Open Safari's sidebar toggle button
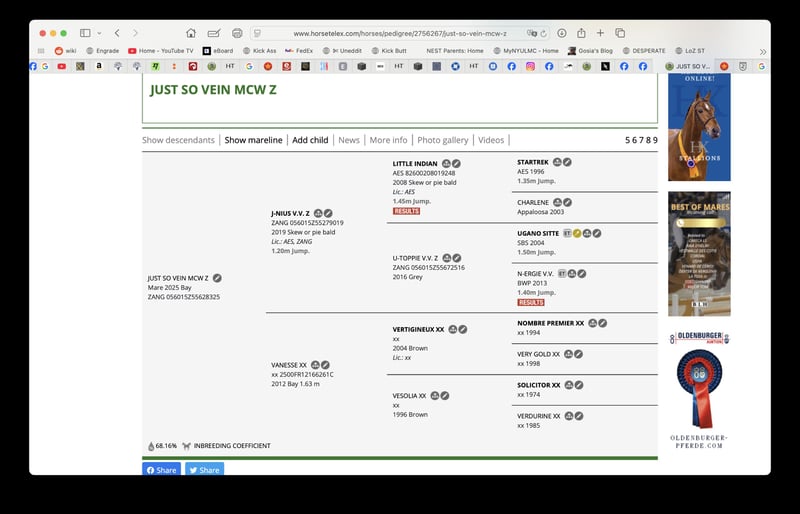800x514 pixels. pos(85,33)
